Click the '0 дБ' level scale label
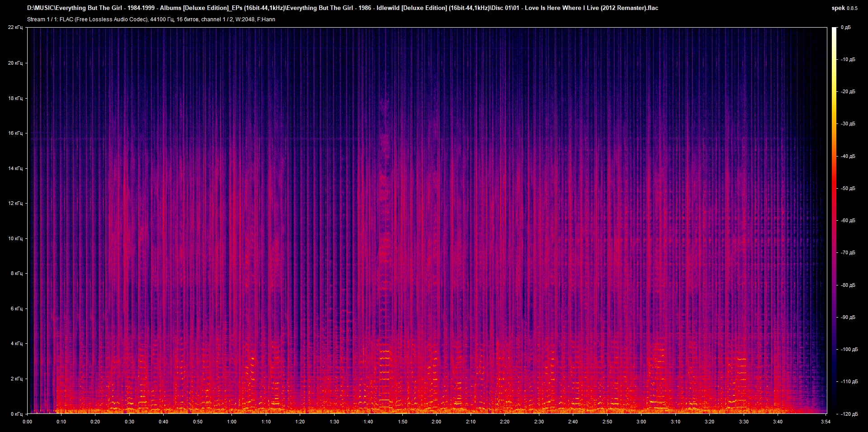The height and width of the screenshot is (432, 868). coord(846,28)
